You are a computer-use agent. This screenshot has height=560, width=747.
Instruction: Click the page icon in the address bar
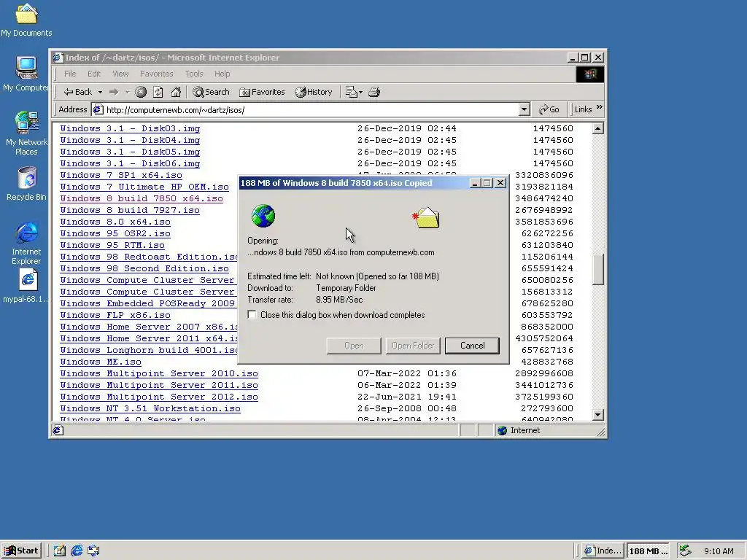(x=98, y=110)
